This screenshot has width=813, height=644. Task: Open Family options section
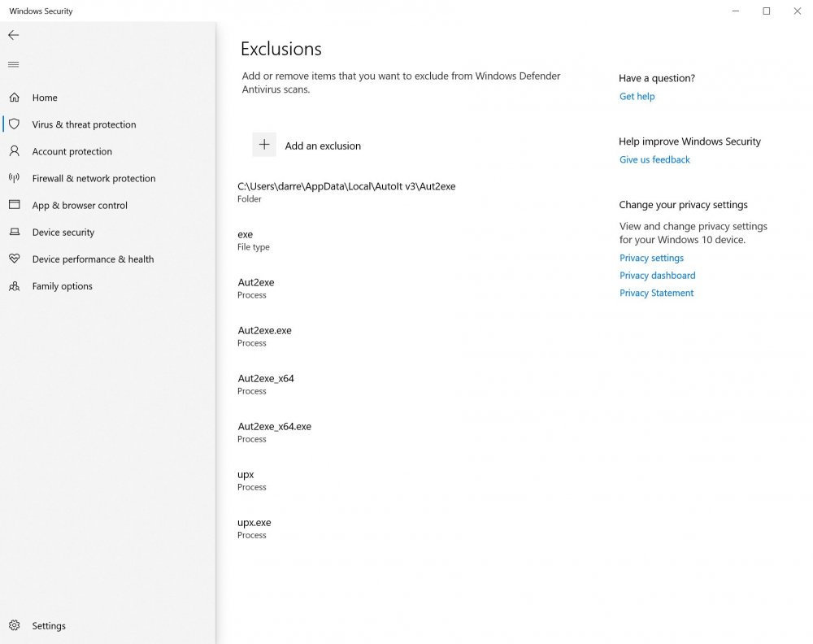(x=63, y=286)
